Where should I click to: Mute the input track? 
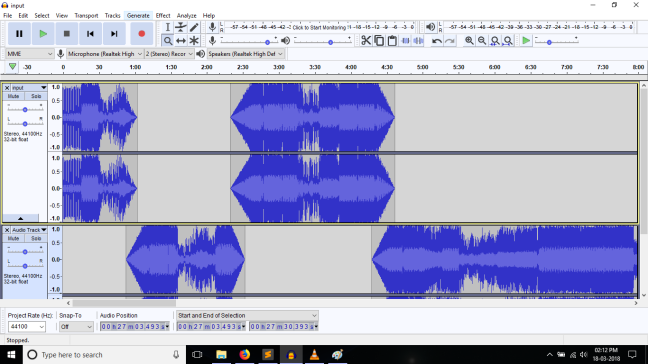(x=13, y=96)
